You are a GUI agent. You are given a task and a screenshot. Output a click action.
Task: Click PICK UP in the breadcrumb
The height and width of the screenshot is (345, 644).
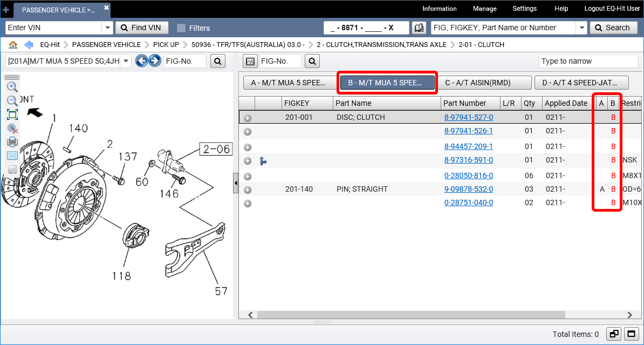pos(166,44)
